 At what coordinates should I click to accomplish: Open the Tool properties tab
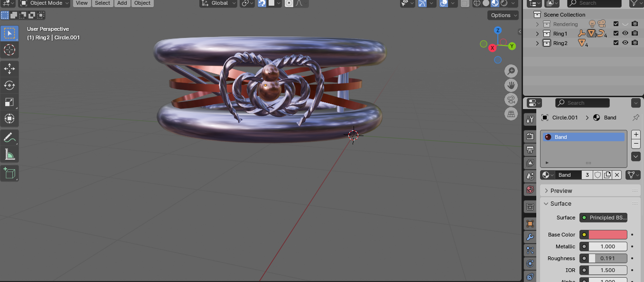tap(530, 119)
